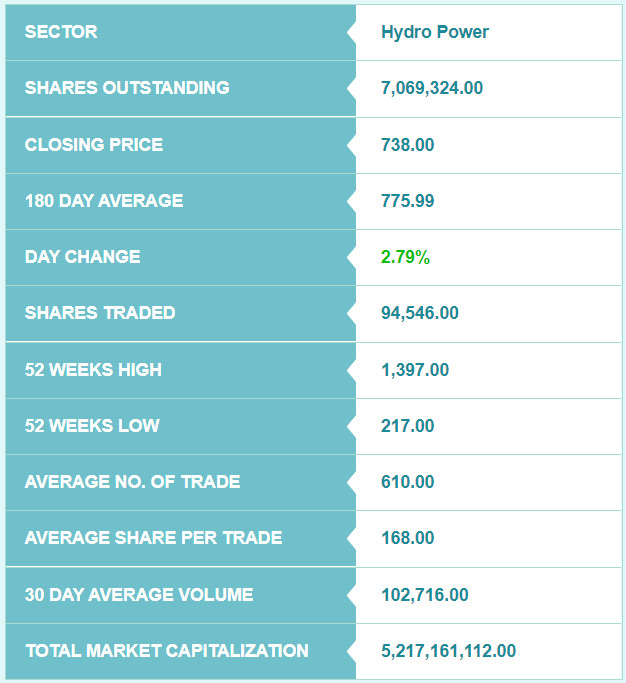626x683 pixels.
Task: Select the 217.00 low value
Action: (x=407, y=426)
